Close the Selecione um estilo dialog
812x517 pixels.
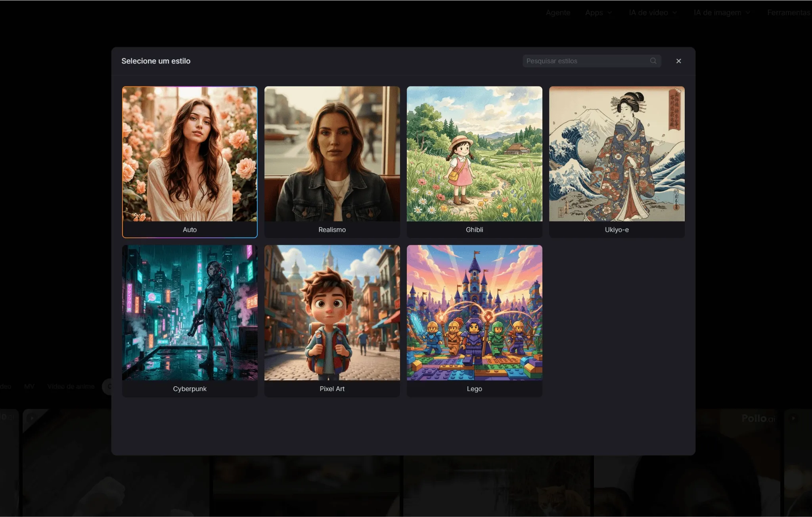(x=678, y=61)
